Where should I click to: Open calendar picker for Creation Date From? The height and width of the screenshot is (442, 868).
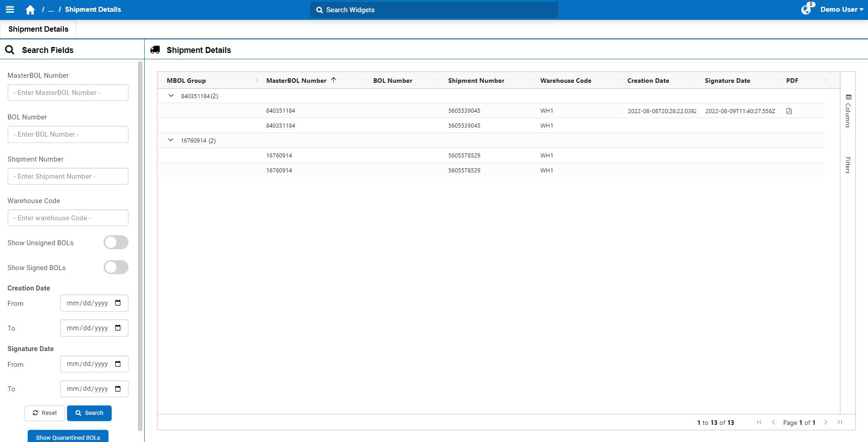pos(118,303)
